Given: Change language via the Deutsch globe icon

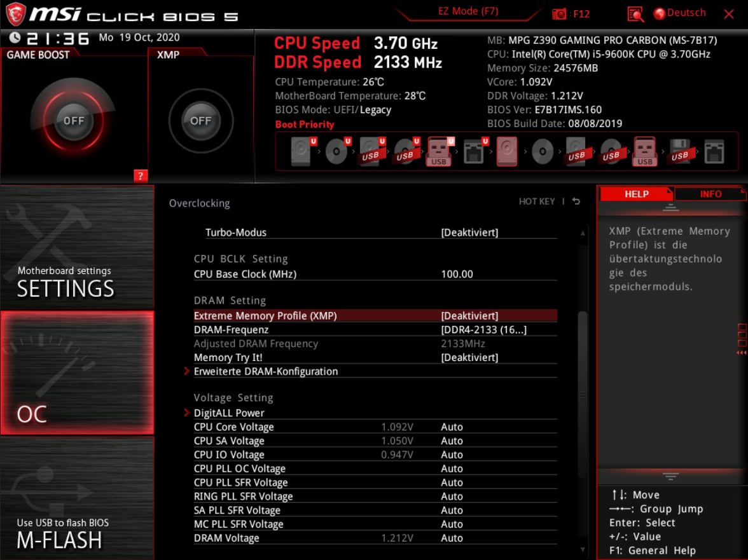Looking at the screenshot, I should tap(659, 13).
